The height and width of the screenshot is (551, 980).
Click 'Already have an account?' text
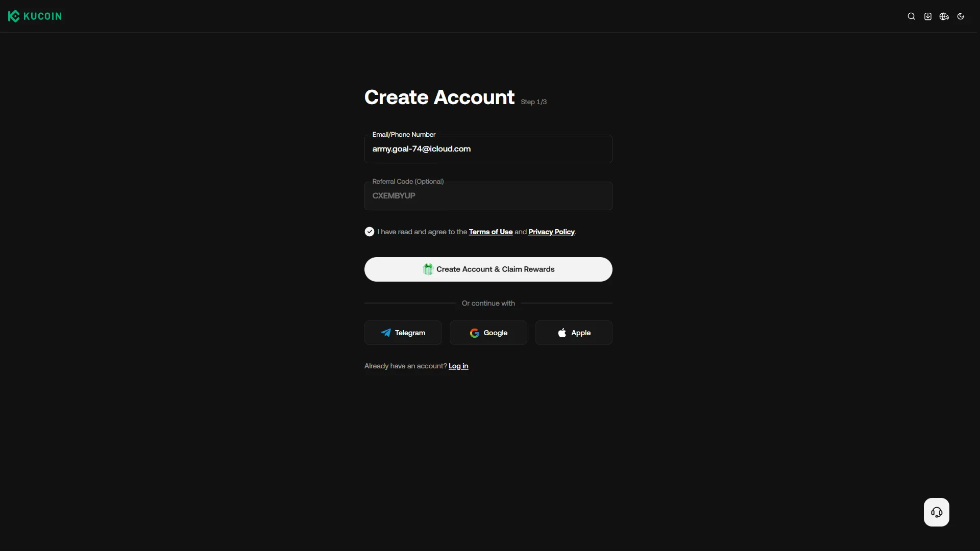tap(405, 366)
